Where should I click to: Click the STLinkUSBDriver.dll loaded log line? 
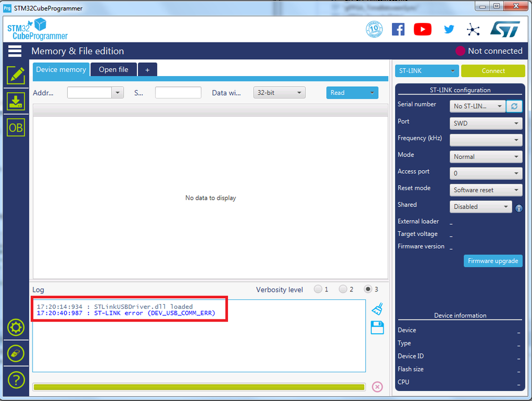[x=114, y=307]
